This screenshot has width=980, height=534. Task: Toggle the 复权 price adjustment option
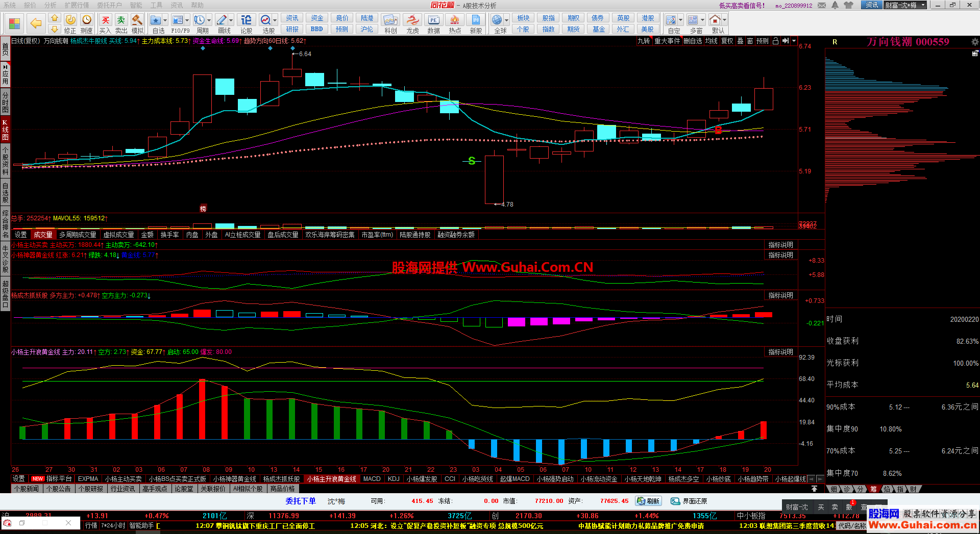click(x=727, y=41)
